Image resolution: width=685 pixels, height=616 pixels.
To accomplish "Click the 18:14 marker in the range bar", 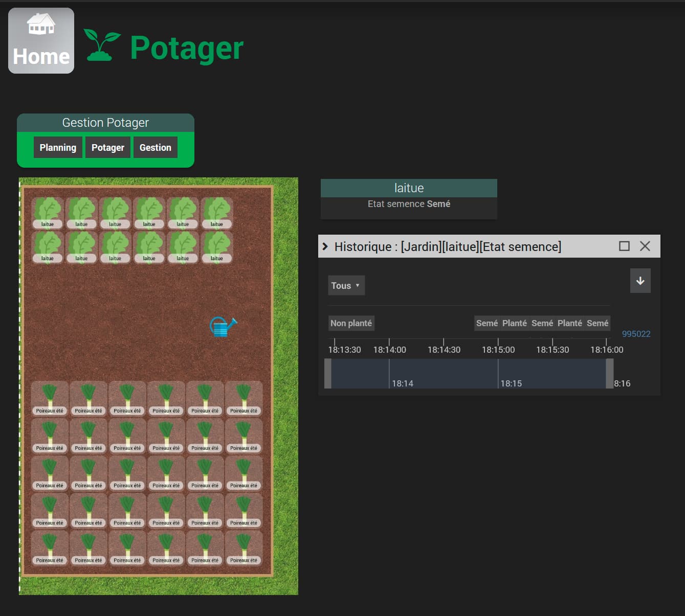I will tap(403, 383).
